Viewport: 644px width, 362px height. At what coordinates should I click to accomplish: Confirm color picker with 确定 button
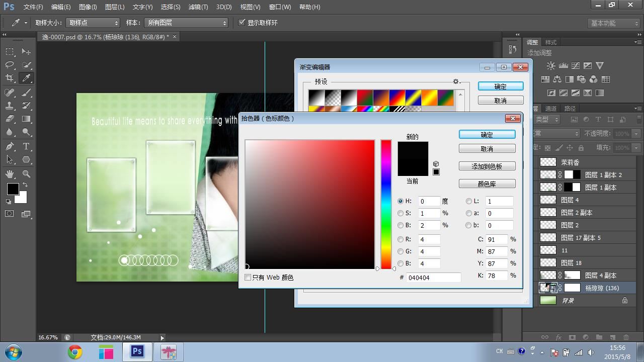coord(487,135)
